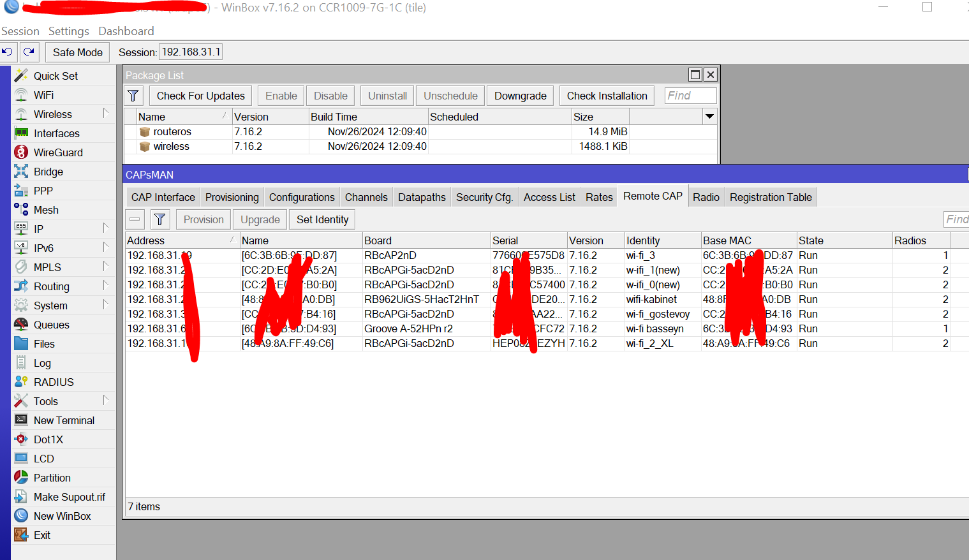Click the CAPsMAN filter funnel icon
The height and width of the screenshot is (560, 969).
pos(160,219)
